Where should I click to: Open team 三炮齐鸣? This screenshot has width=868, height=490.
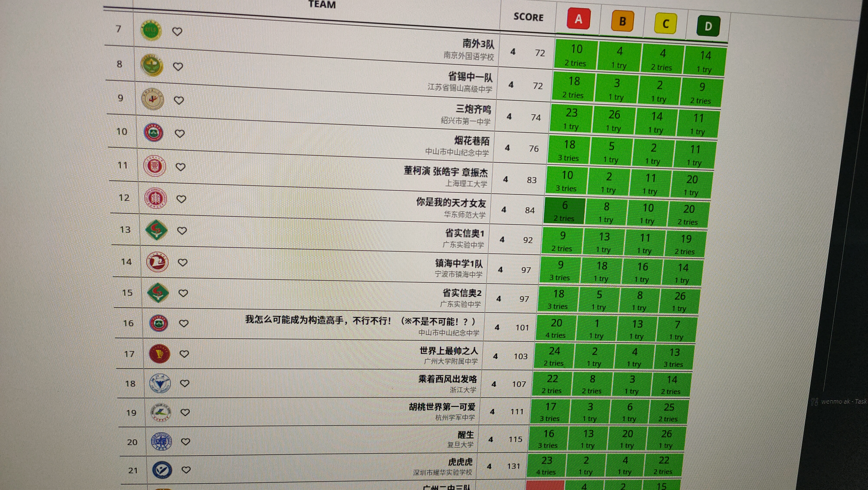[x=473, y=109]
